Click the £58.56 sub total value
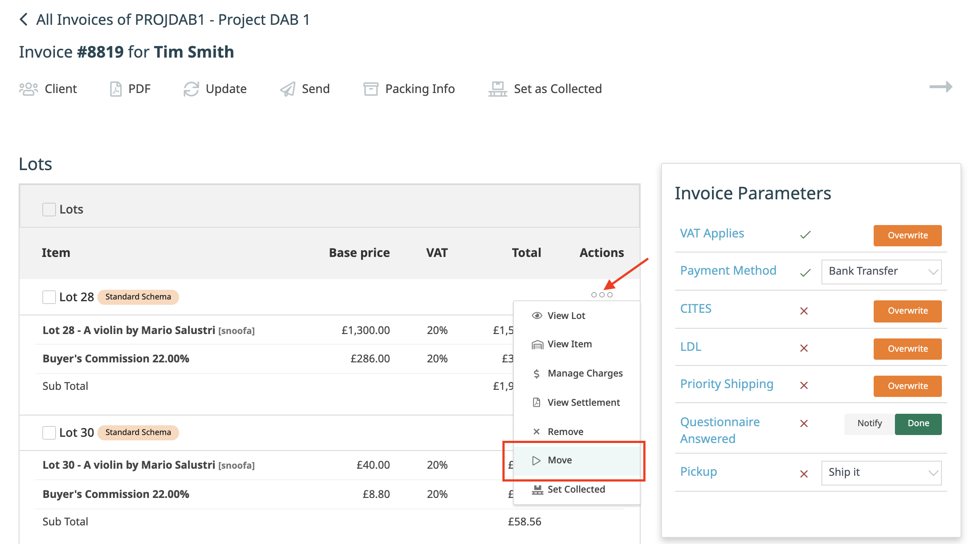Screen dimensions: 980x544 click(525, 522)
